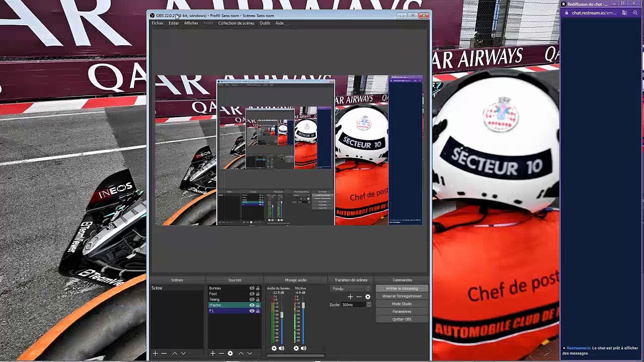This screenshot has width=644, height=362.
Task: Add a new source with the plus icon
Action: click(213, 353)
